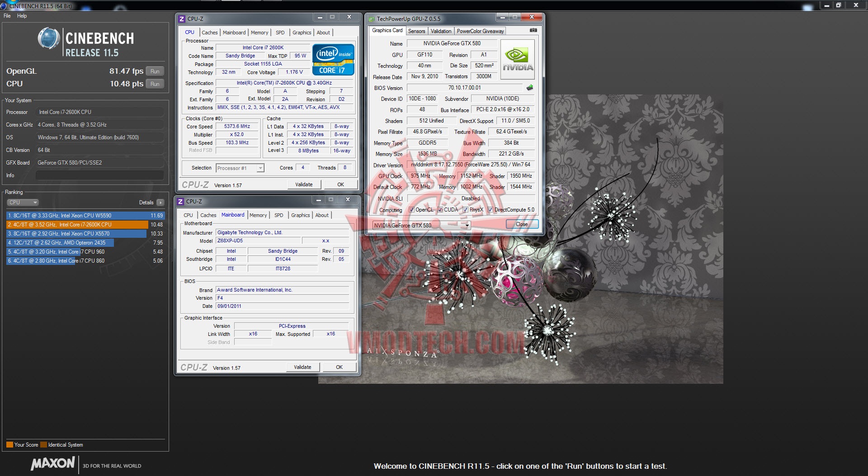Open the Help menu in Cinebench
The image size is (868, 476).
(22, 16)
